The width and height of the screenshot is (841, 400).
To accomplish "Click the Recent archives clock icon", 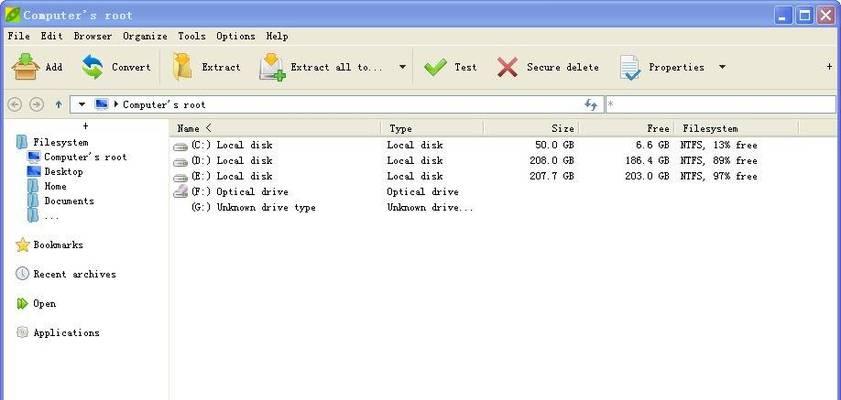I will pos(22,274).
